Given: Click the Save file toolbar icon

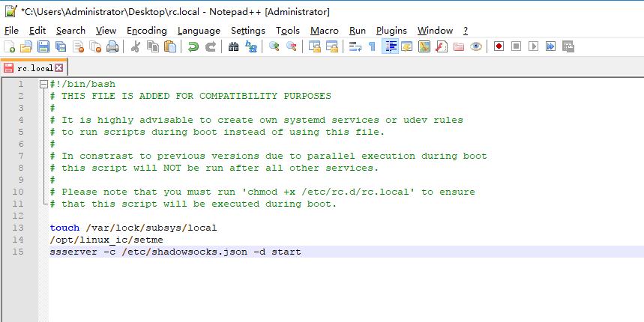Looking at the screenshot, I should [x=43, y=47].
